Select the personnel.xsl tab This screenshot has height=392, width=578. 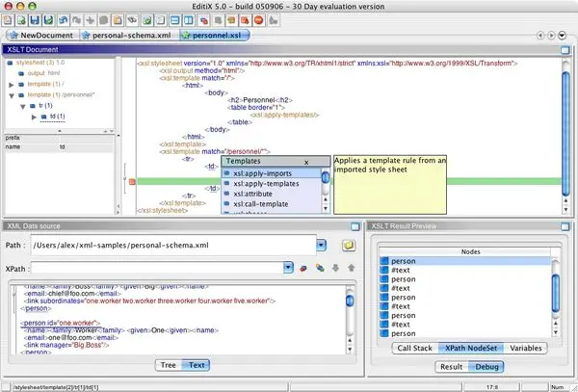click(x=215, y=36)
